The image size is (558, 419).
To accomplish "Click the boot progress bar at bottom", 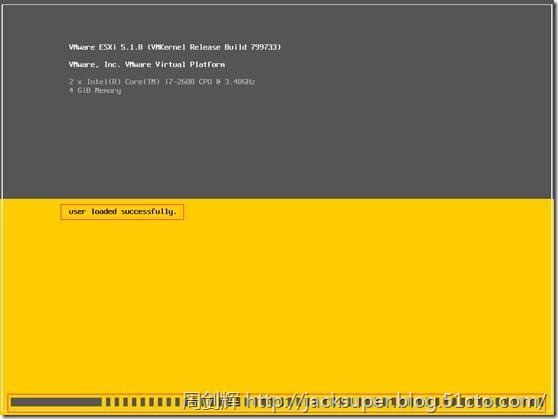I will pyautogui.click(x=277, y=402).
